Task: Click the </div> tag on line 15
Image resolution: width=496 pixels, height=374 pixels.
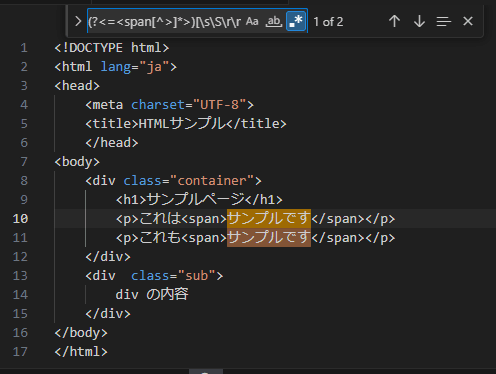Action: click(108, 314)
